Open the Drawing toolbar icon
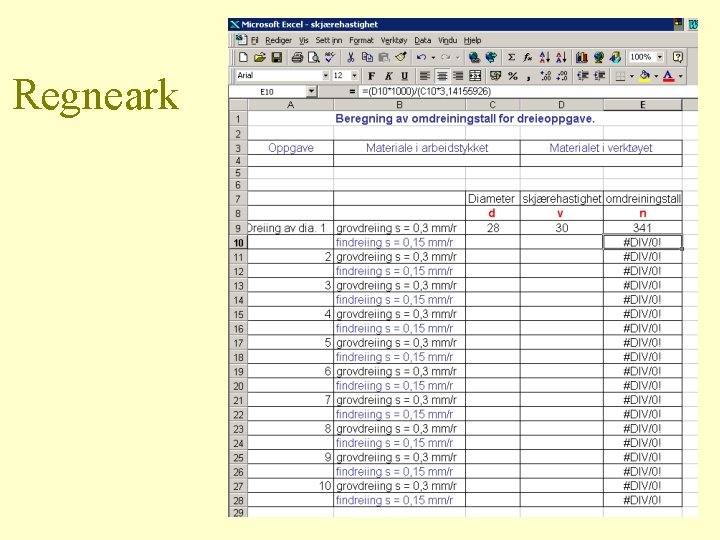The image size is (720, 540). pyautogui.click(x=615, y=57)
